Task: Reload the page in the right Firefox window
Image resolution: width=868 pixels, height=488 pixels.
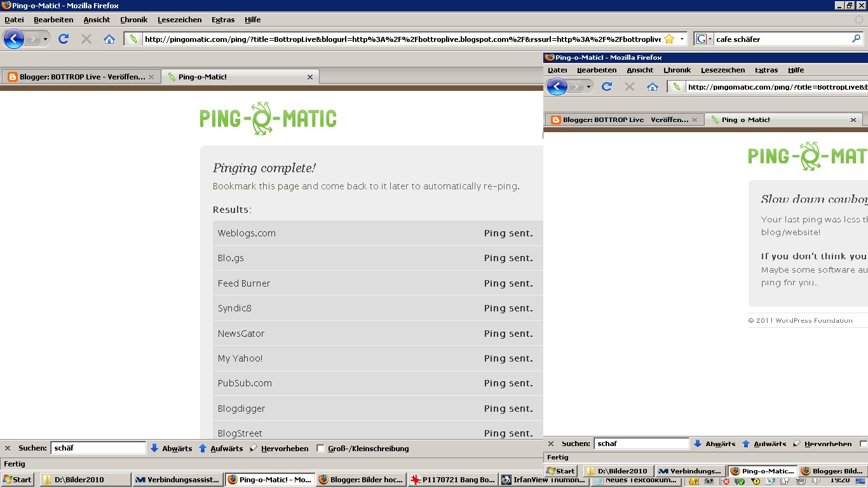Action: (x=607, y=86)
